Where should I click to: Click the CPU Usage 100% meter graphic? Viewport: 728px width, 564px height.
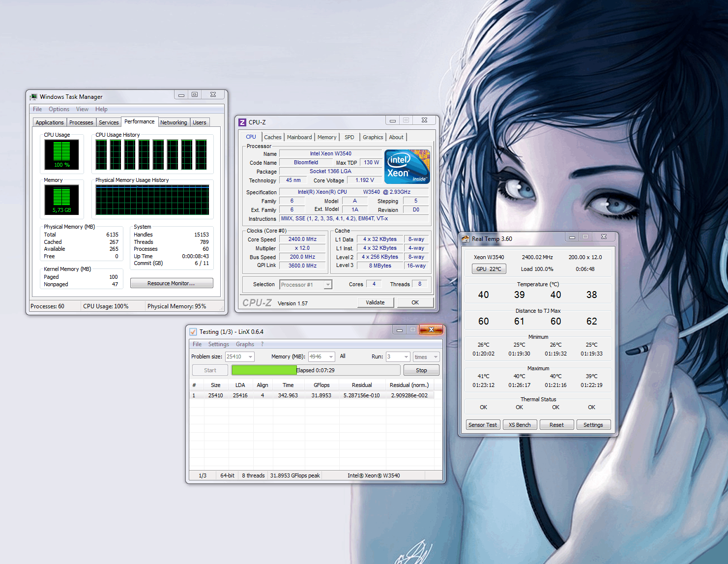[61, 154]
